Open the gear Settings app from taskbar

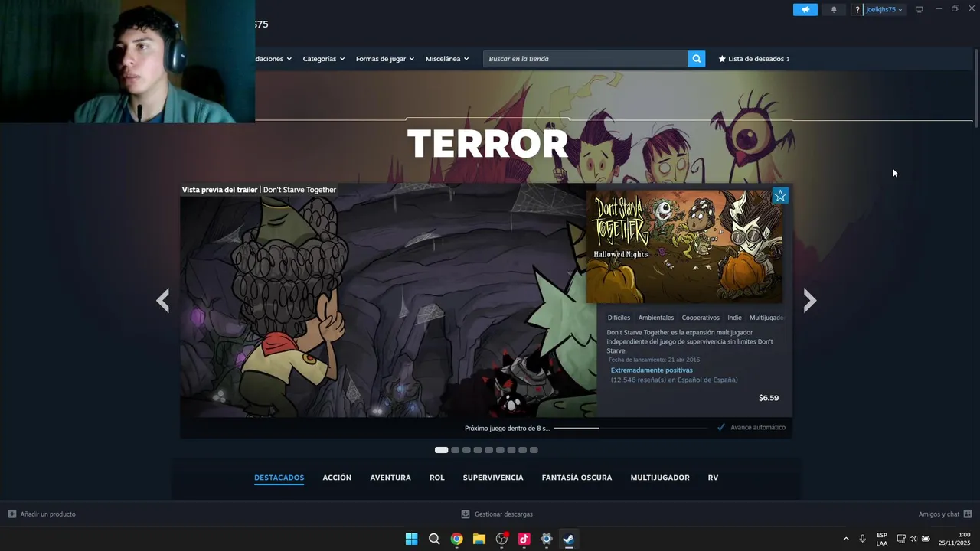pyautogui.click(x=546, y=539)
